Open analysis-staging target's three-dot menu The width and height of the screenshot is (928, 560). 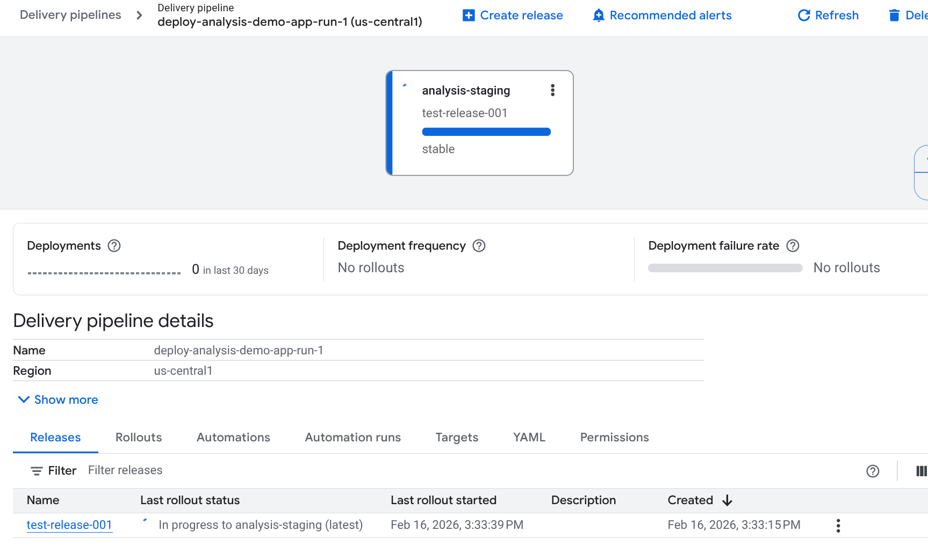tap(552, 90)
